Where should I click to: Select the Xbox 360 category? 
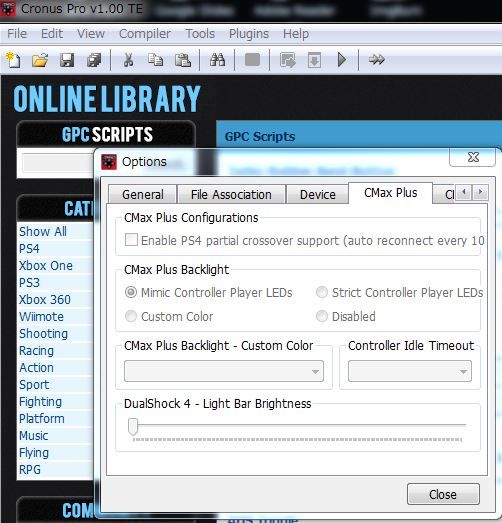pyautogui.click(x=44, y=300)
